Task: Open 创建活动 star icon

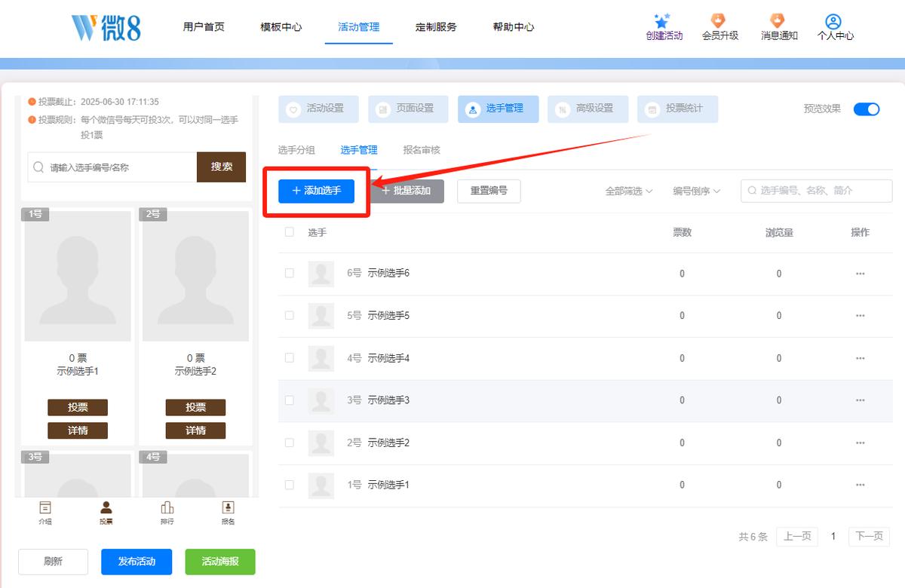Action: point(662,20)
